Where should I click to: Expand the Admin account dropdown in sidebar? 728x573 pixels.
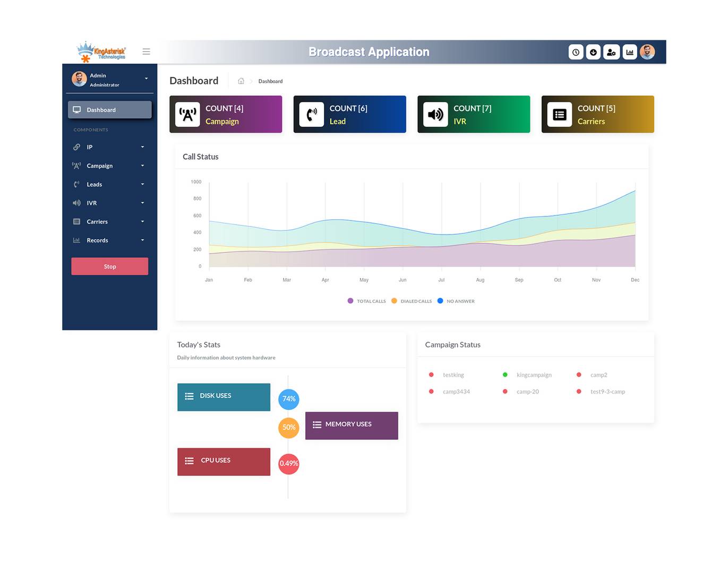(x=146, y=79)
